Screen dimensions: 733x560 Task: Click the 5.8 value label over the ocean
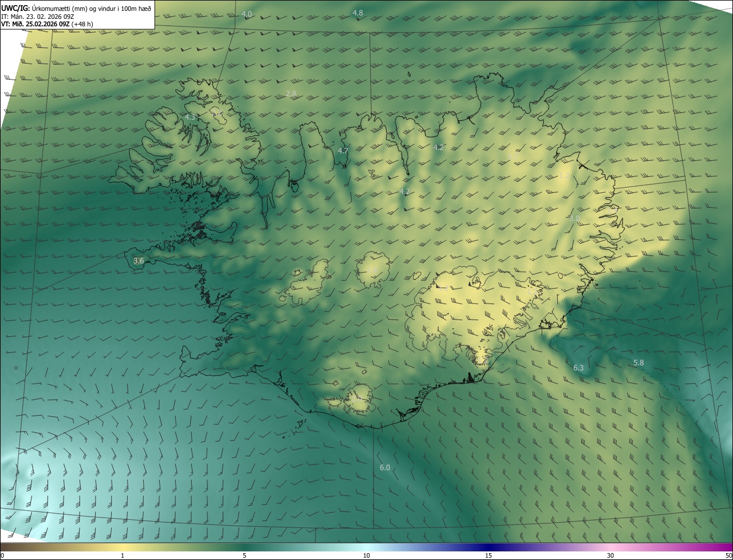639,363
